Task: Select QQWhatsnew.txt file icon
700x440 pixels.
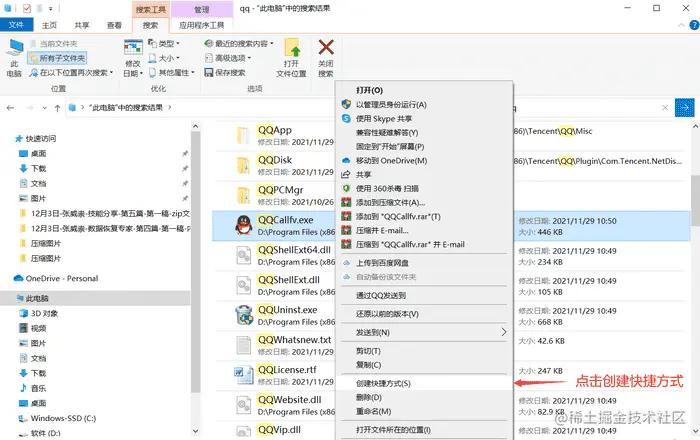Action: click(244, 345)
